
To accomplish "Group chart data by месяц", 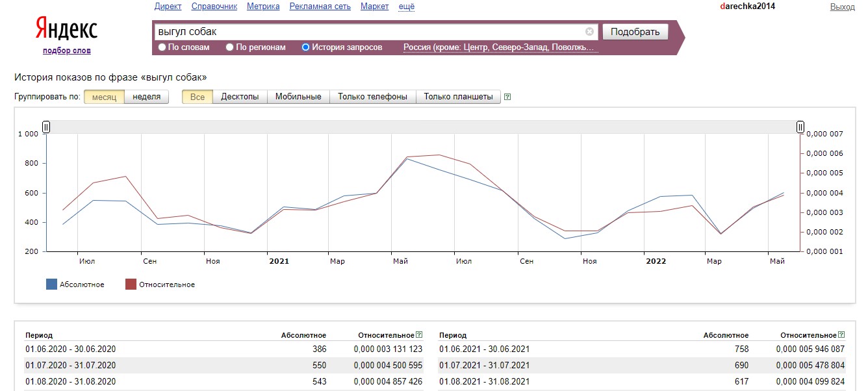I will [x=104, y=97].
